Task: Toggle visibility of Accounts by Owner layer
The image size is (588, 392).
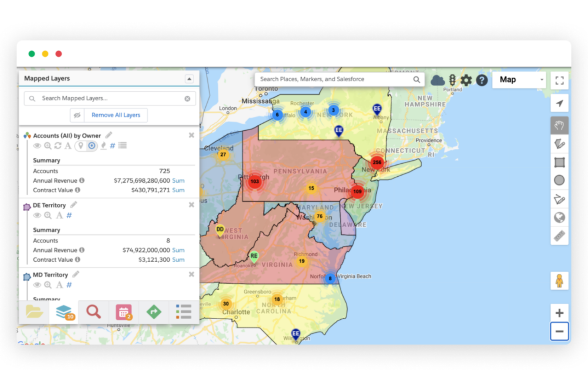Action: tap(37, 146)
